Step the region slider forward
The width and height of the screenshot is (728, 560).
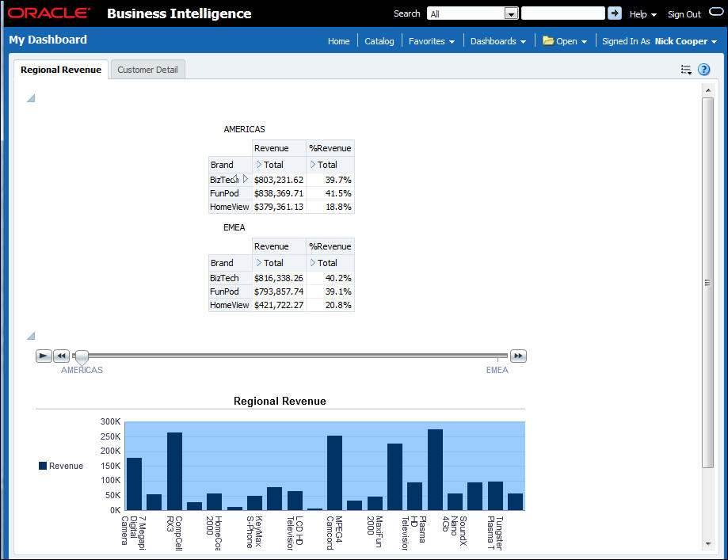coord(518,356)
